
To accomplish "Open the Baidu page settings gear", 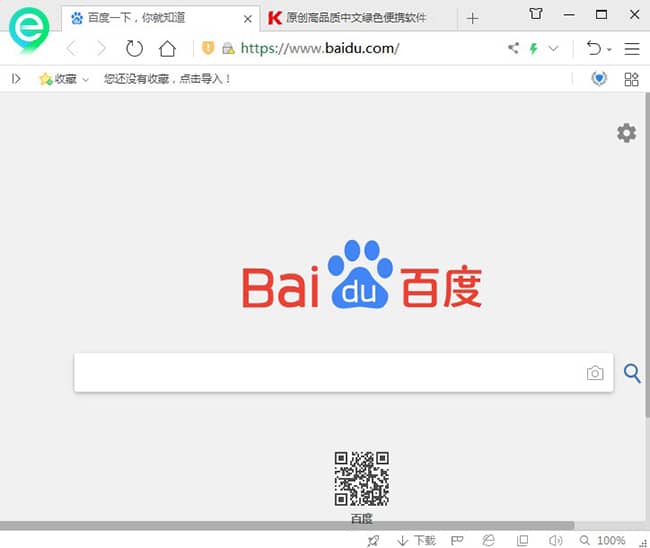I will pos(626,133).
